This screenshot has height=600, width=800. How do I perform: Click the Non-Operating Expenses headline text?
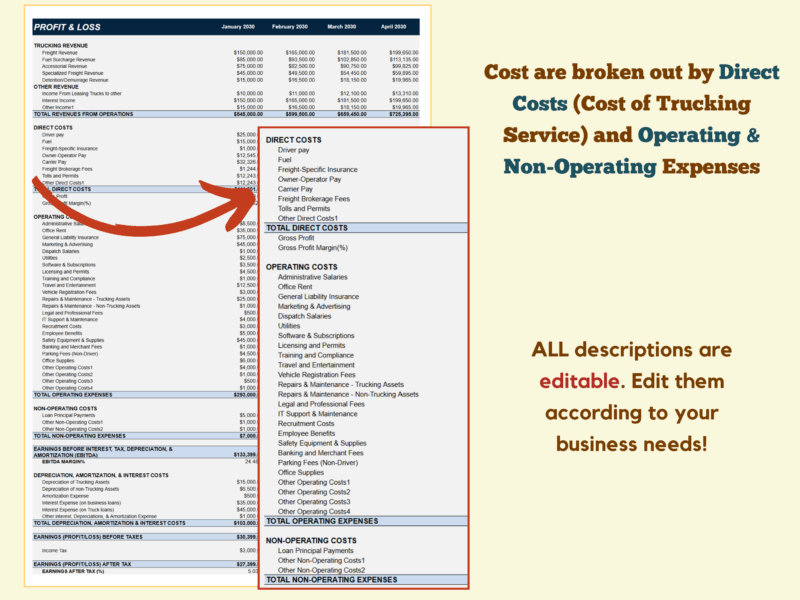click(632, 167)
